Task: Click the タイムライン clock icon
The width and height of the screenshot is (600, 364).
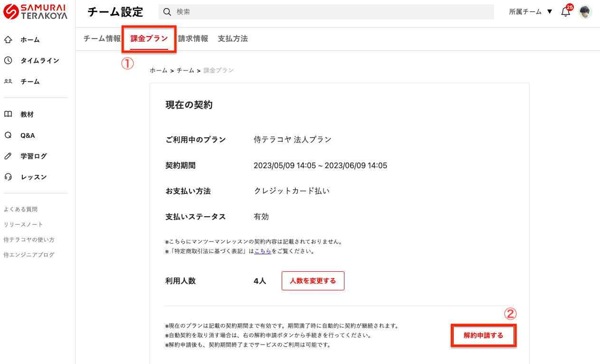Action: [8, 60]
